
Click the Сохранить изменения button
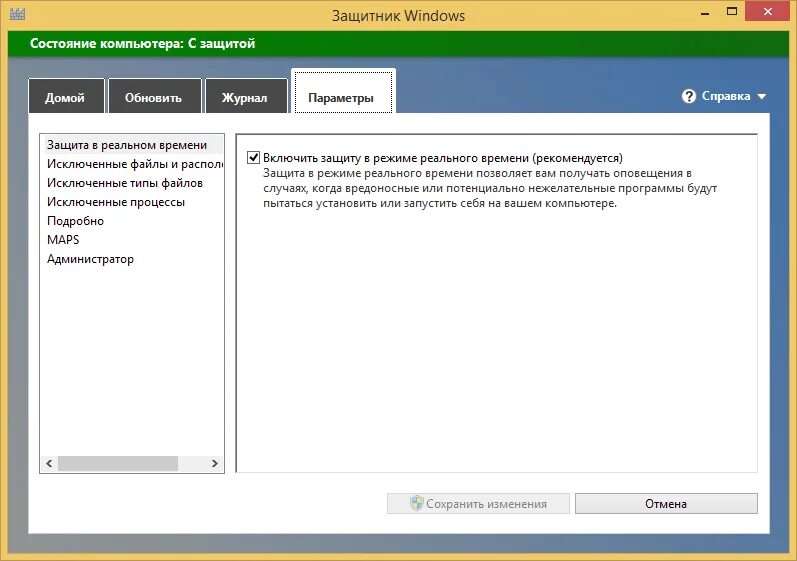pyautogui.click(x=478, y=504)
